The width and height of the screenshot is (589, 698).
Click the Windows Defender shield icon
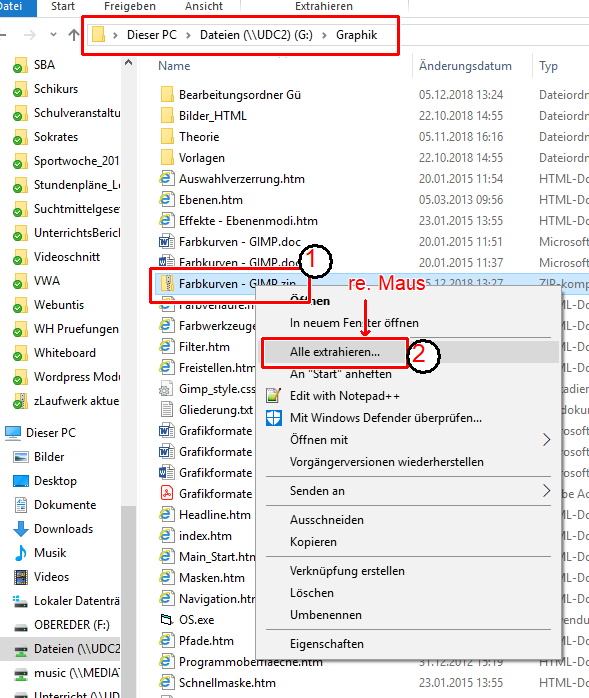tap(273, 418)
